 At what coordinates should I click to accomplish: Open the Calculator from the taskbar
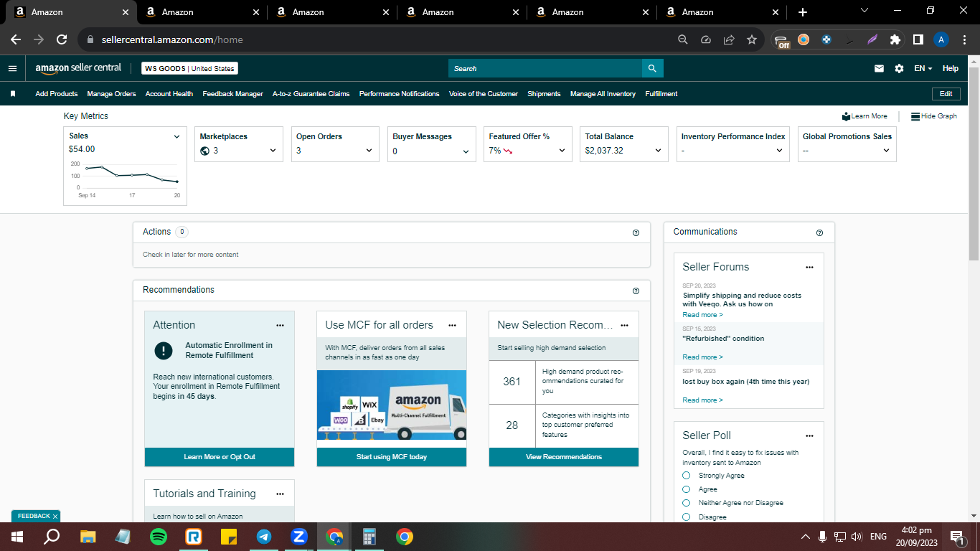(369, 536)
